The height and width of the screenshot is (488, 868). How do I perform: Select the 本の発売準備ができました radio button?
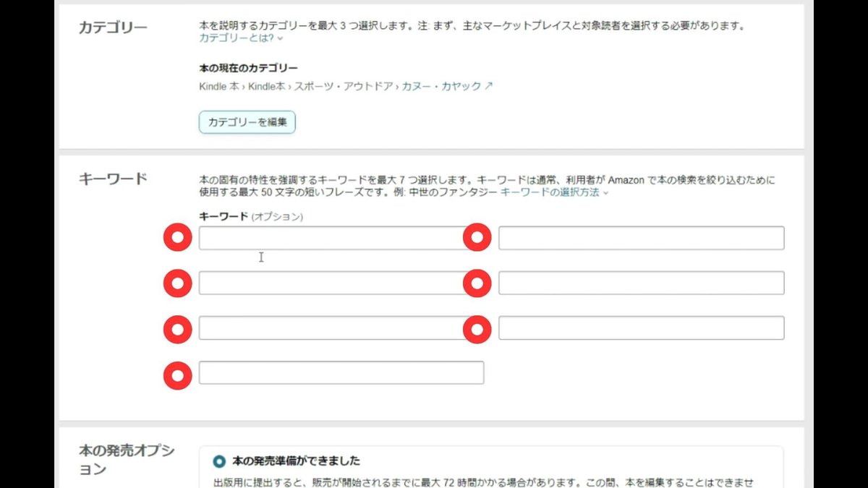(x=219, y=461)
